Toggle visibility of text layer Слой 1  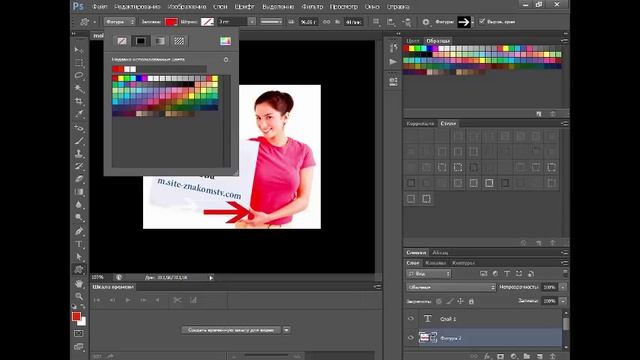[411, 319]
